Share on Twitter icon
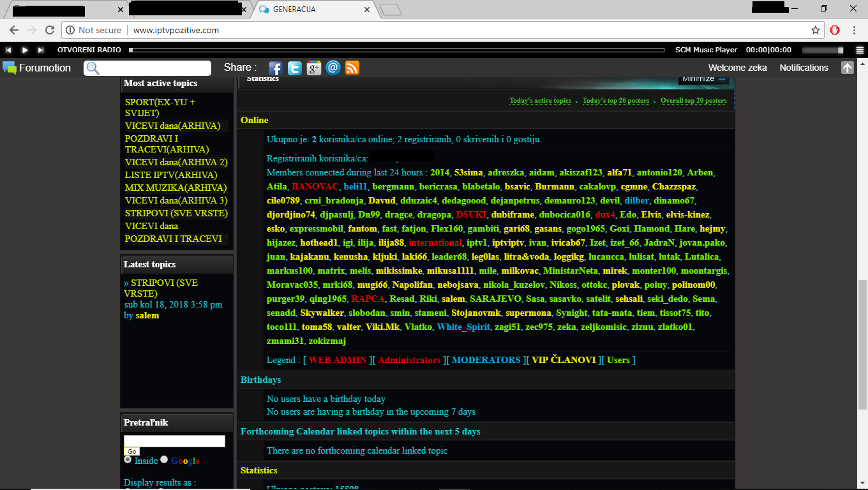The height and width of the screenshot is (490, 868). click(294, 68)
